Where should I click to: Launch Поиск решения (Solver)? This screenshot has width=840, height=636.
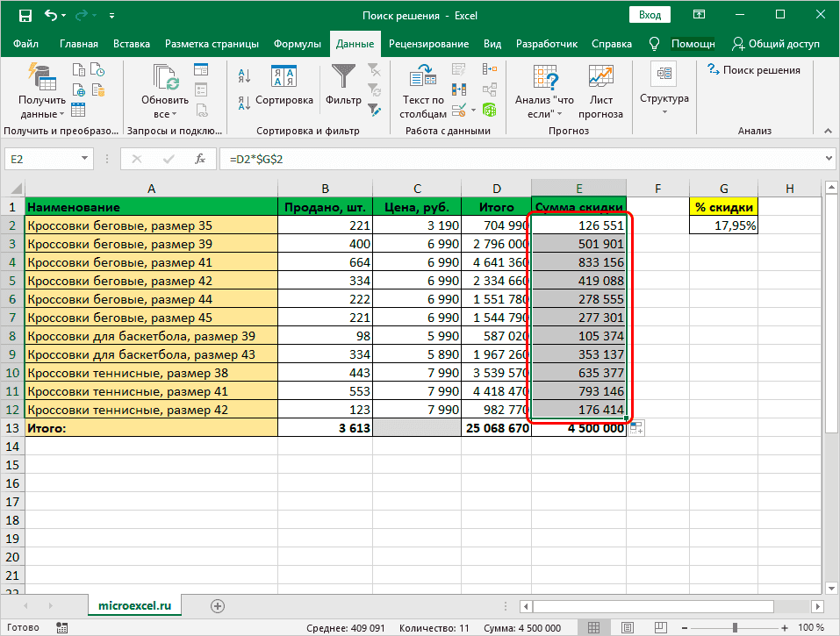(x=754, y=70)
